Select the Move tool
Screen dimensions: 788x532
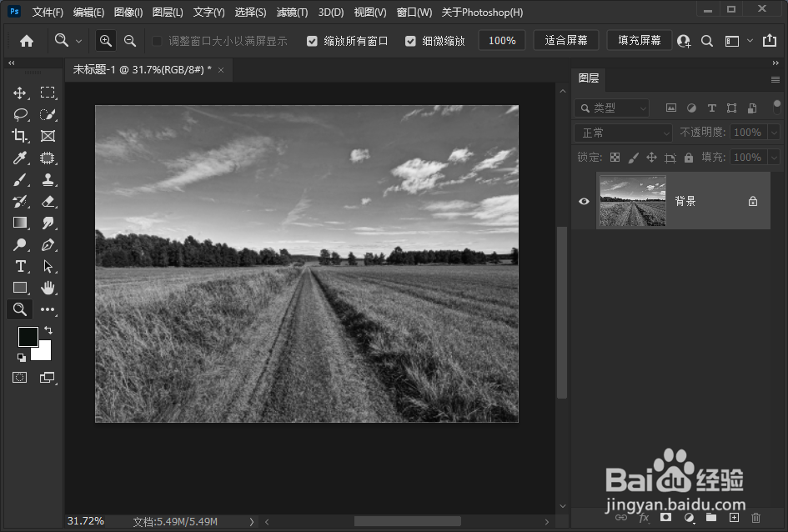[20, 93]
